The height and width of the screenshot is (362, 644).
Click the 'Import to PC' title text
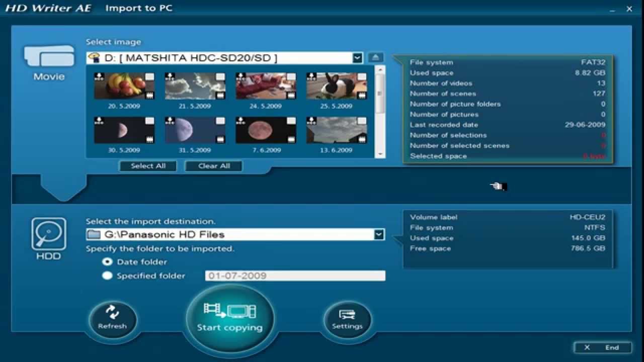point(139,8)
